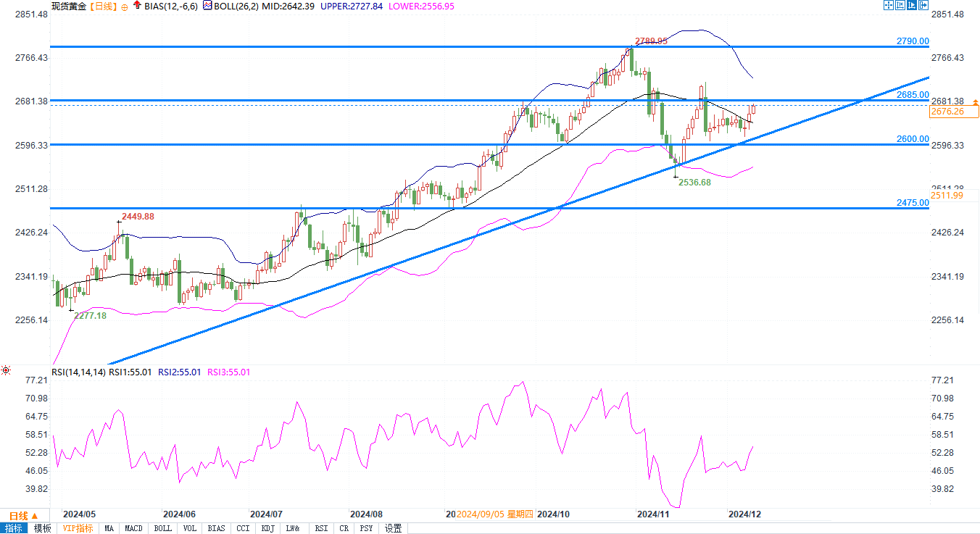This screenshot has width=980, height=534.
Task: Select the LW& indicator tab
Action: 293,528
